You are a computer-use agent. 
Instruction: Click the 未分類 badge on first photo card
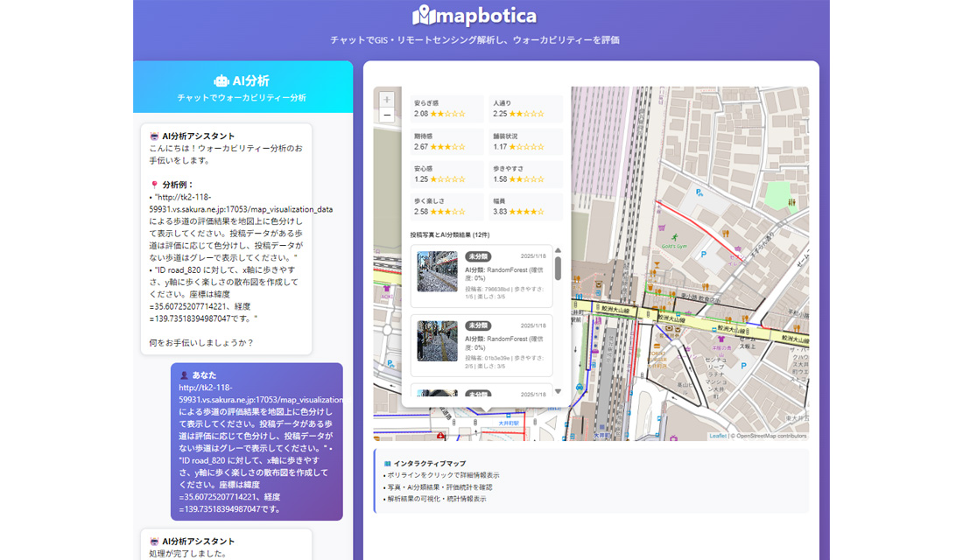[477, 256]
